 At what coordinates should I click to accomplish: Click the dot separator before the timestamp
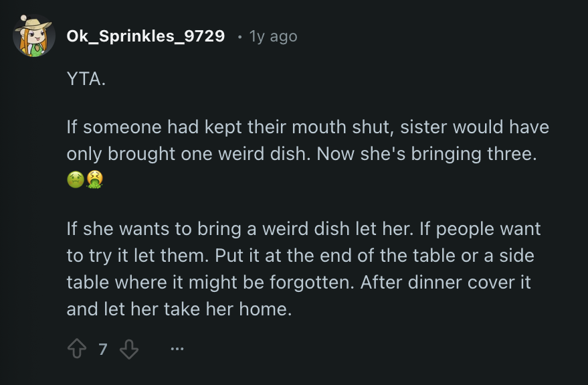tap(239, 37)
